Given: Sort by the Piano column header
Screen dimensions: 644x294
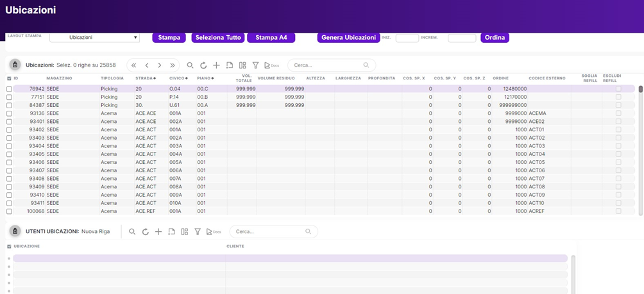Looking at the screenshot, I should click(x=205, y=78).
